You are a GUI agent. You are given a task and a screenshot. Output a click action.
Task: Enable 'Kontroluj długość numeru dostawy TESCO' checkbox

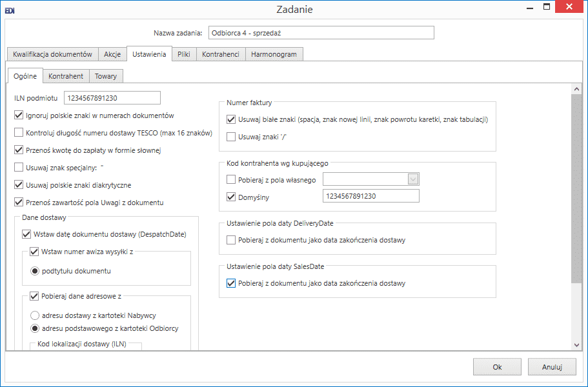click(19, 132)
